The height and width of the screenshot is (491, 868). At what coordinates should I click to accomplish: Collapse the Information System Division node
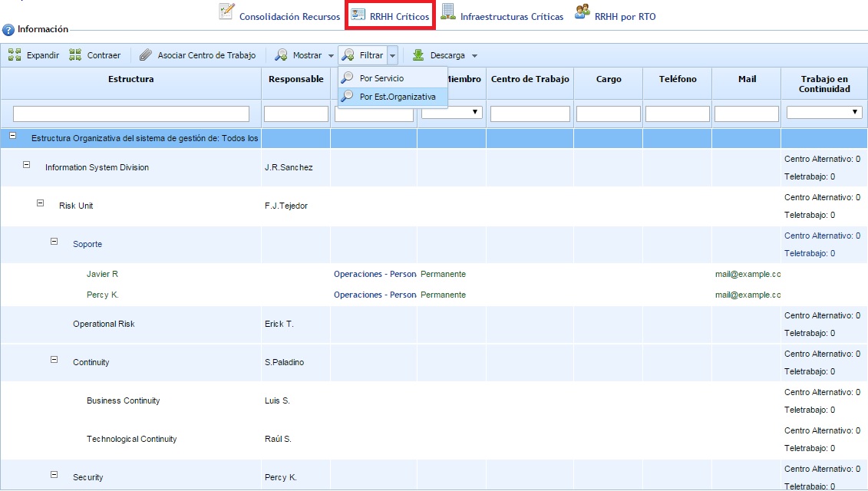coord(28,164)
